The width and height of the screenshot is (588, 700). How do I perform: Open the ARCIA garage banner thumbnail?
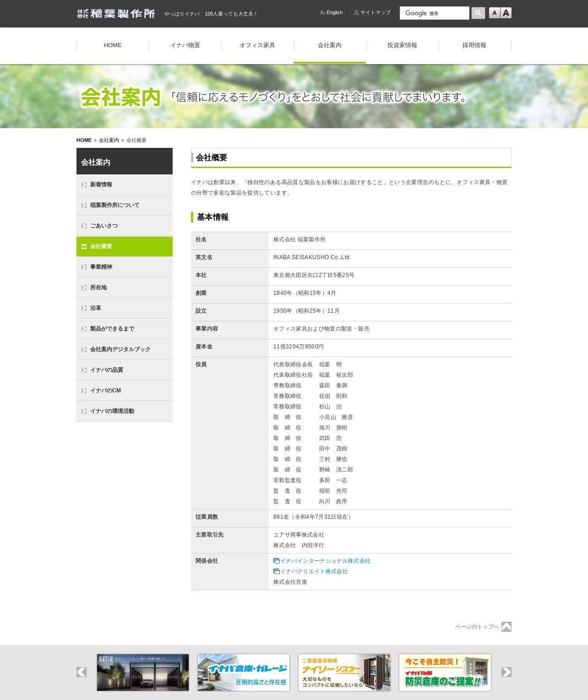coord(143,672)
